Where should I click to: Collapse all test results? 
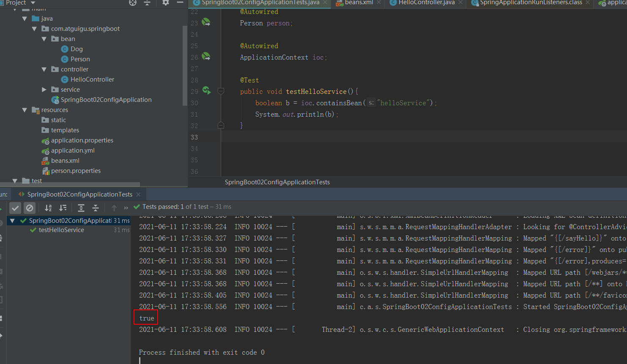point(96,208)
